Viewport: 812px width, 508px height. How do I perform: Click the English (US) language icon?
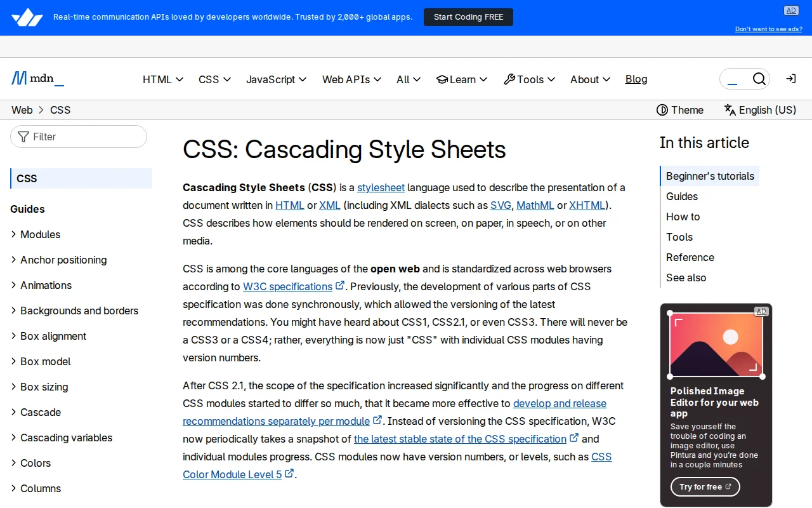point(730,110)
